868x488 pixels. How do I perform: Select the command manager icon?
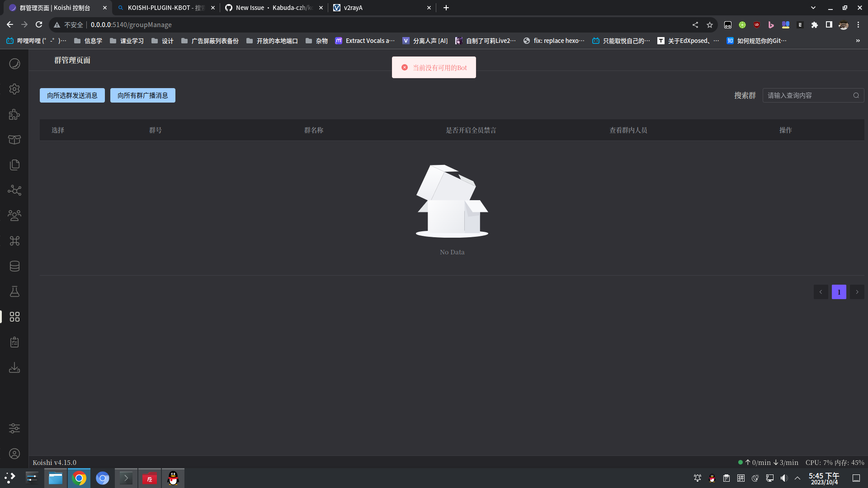[14, 241]
